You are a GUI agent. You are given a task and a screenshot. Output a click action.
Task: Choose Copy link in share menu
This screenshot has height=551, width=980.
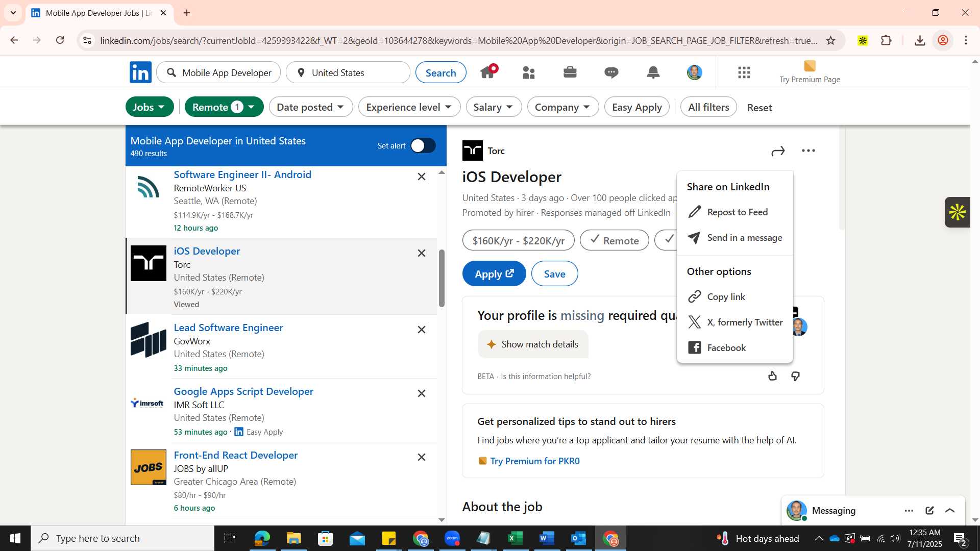coord(735,297)
